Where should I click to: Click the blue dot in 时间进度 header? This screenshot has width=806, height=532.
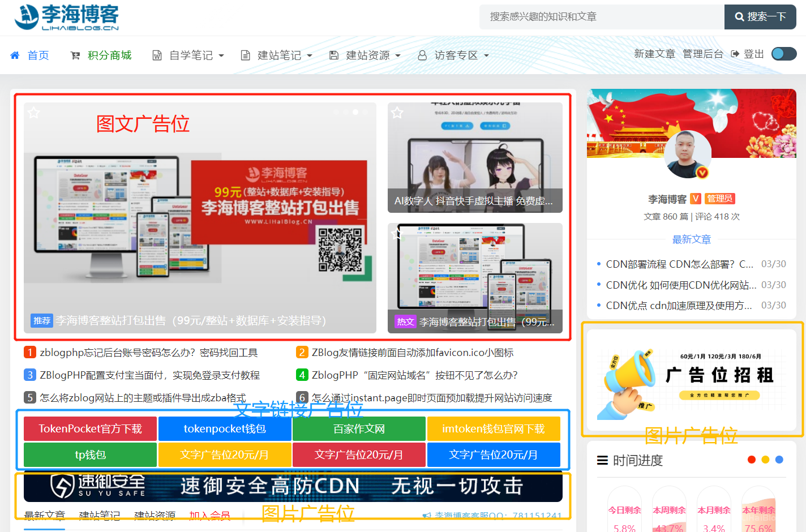pyautogui.click(x=779, y=460)
